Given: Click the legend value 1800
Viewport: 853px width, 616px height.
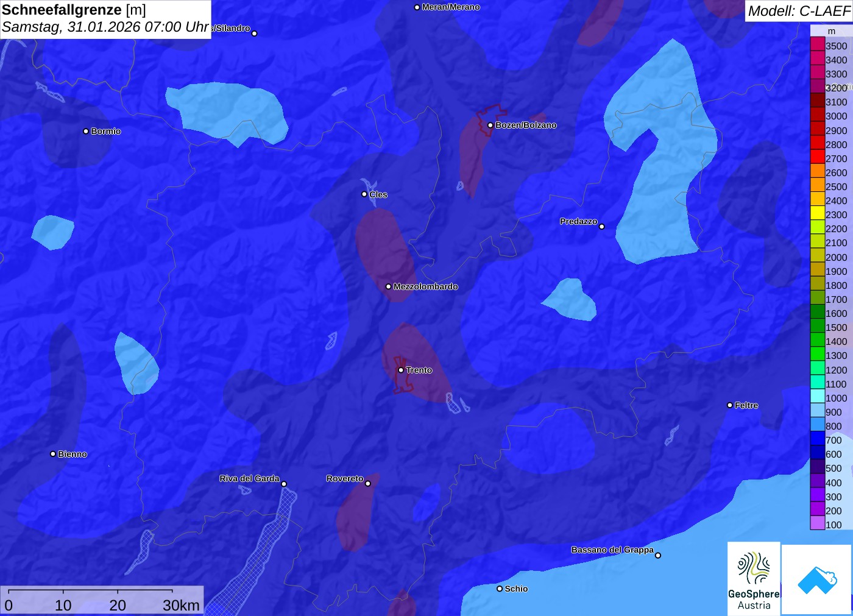Looking at the screenshot, I should click(x=837, y=285).
